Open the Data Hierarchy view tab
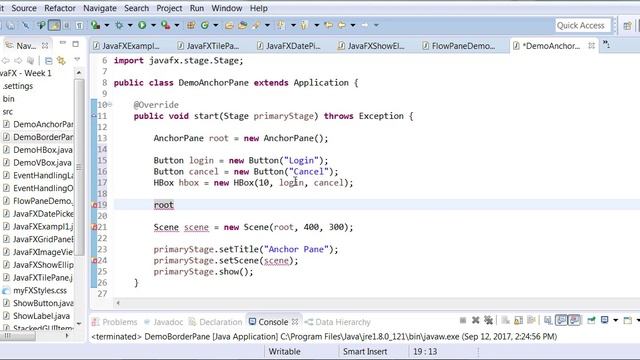 [x=338, y=322]
